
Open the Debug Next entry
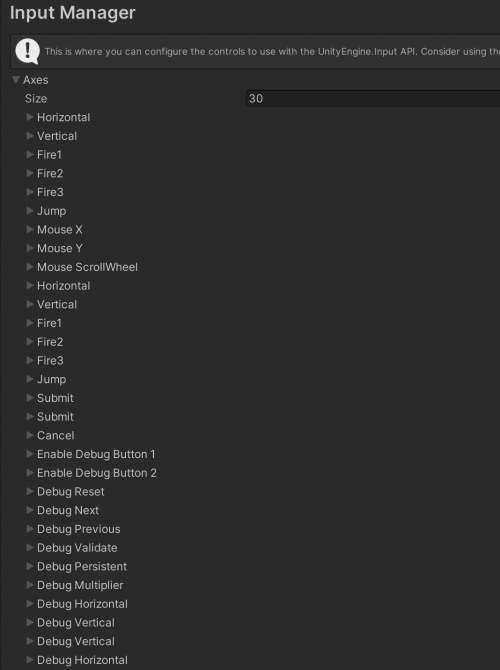30,510
